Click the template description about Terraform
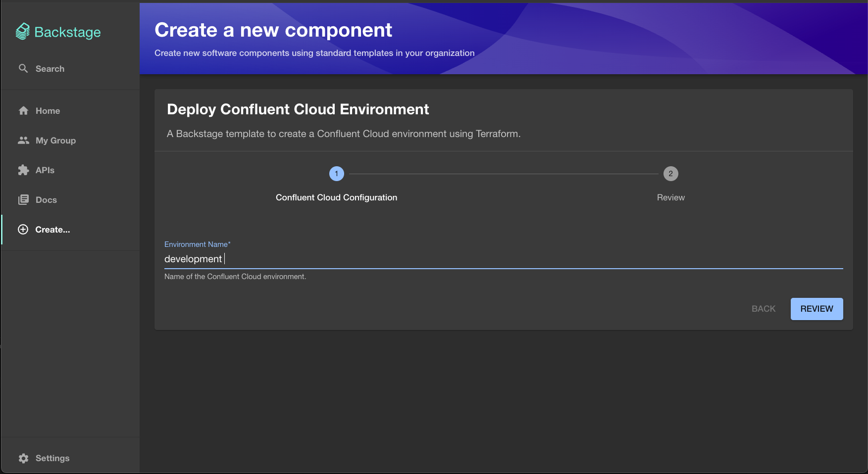Viewport: 868px width, 474px height. (x=344, y=134)
